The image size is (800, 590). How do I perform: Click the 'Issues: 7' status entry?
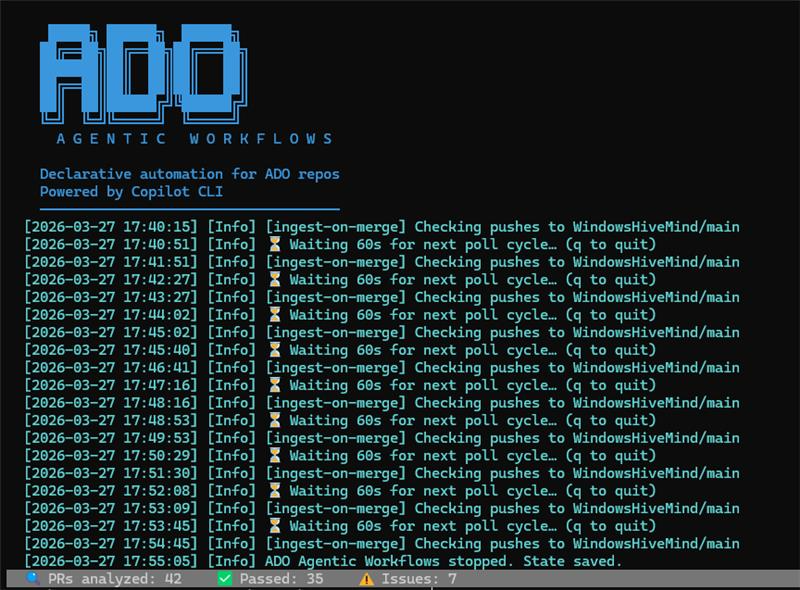tap(408, 579)
